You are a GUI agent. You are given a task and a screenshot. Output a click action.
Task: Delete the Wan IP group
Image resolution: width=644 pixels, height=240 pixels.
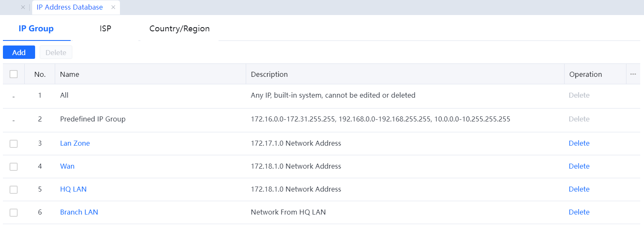coord(579,166)
